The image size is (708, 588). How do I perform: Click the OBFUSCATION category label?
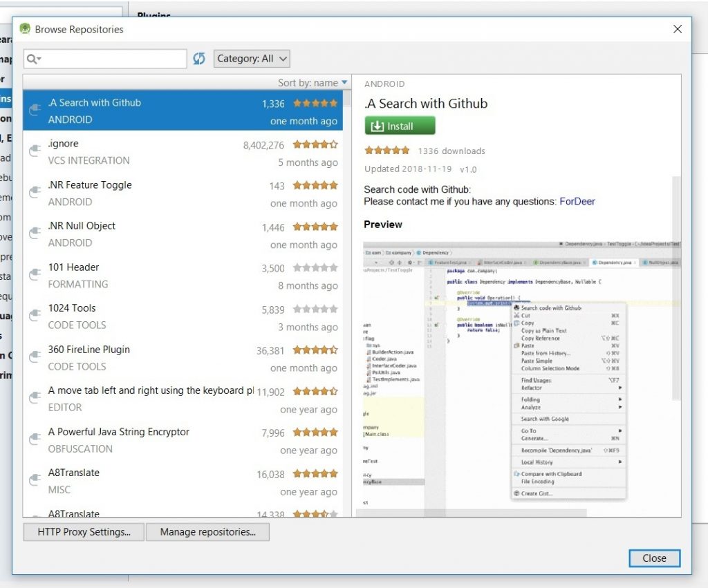coord(80,449)
